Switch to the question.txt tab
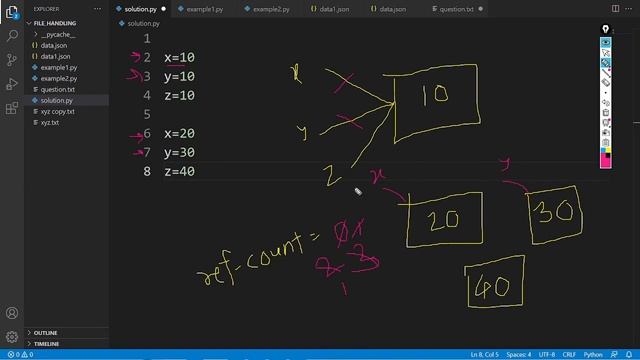The image size is (640, 360). 456,9
